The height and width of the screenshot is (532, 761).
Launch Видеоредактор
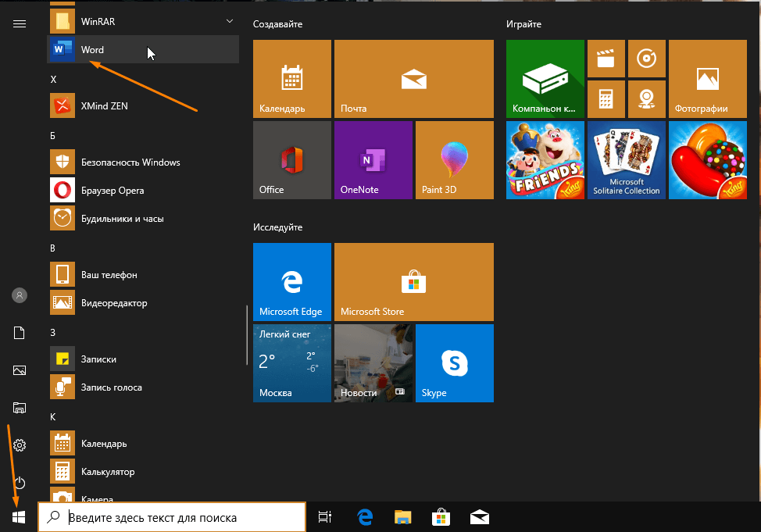click(x=143, y=303)
